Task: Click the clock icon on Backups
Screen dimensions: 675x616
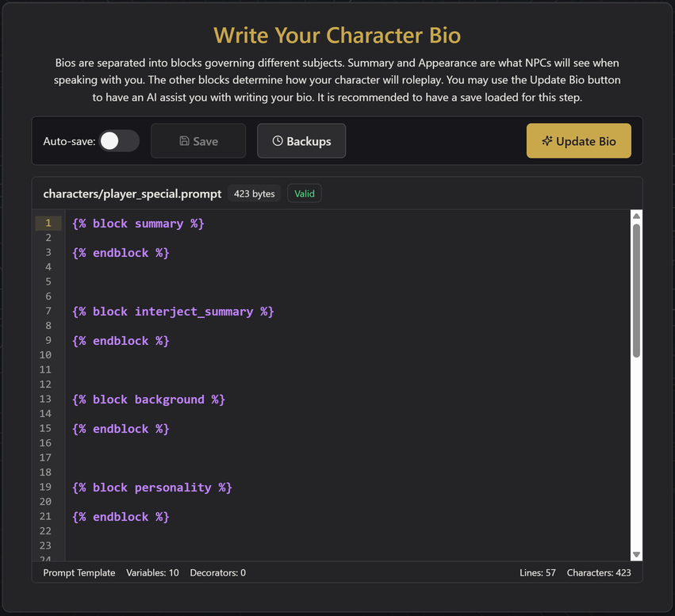Action: tap(278, 141)
